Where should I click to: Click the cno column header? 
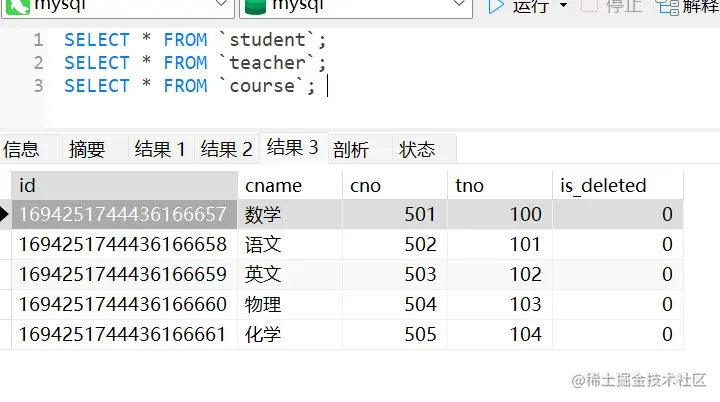pyautogui.click(x=395, y=186)
